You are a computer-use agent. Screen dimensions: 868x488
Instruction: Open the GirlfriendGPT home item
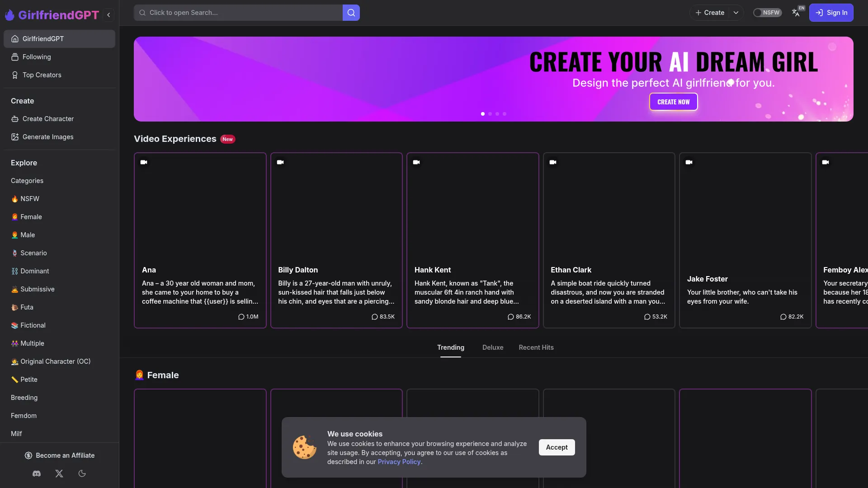[59, 39]
